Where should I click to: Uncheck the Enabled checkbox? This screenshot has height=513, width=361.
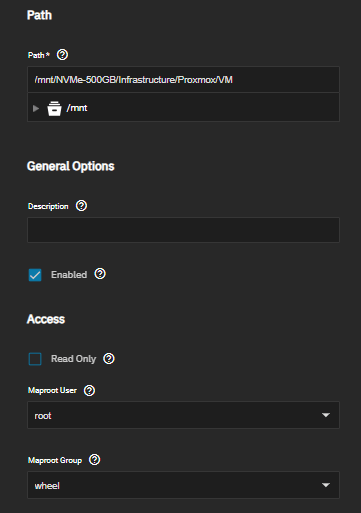(x=35, y=275)
